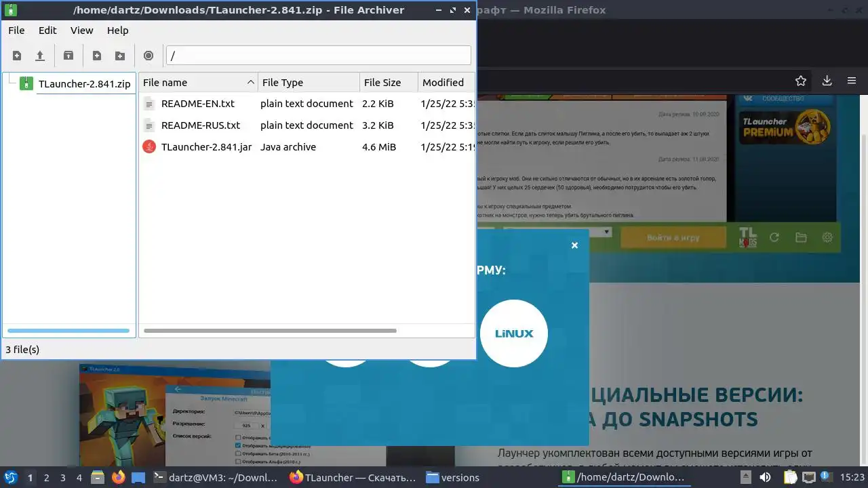The image size is (868, 488).
Task: Click the Add files toolbar icon
Action: 97,56
